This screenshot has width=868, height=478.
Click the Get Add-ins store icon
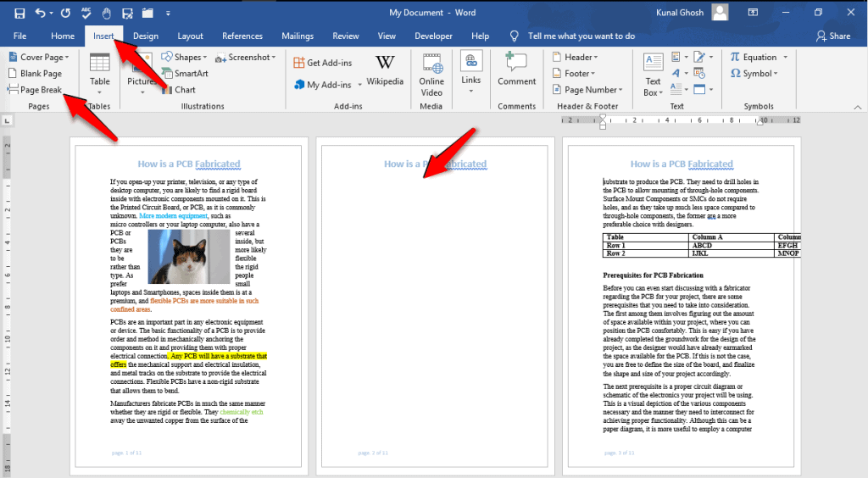299,63
